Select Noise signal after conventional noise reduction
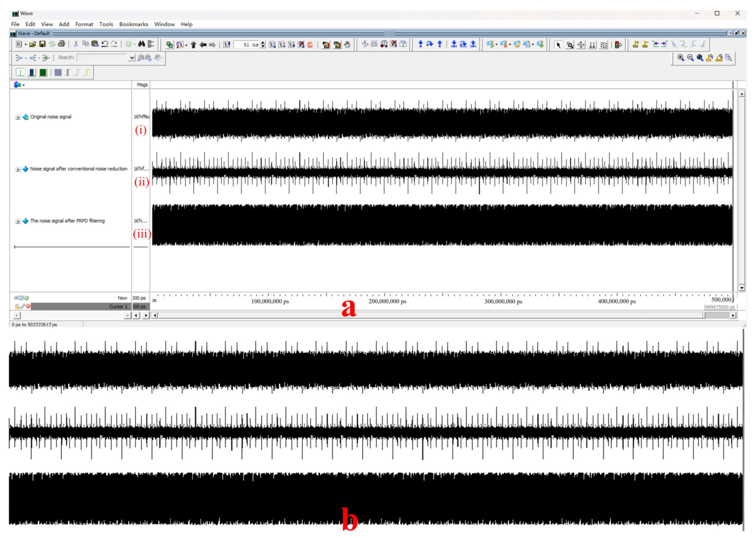This screenshot has height=538, width=756. click(x=79, y=169)
